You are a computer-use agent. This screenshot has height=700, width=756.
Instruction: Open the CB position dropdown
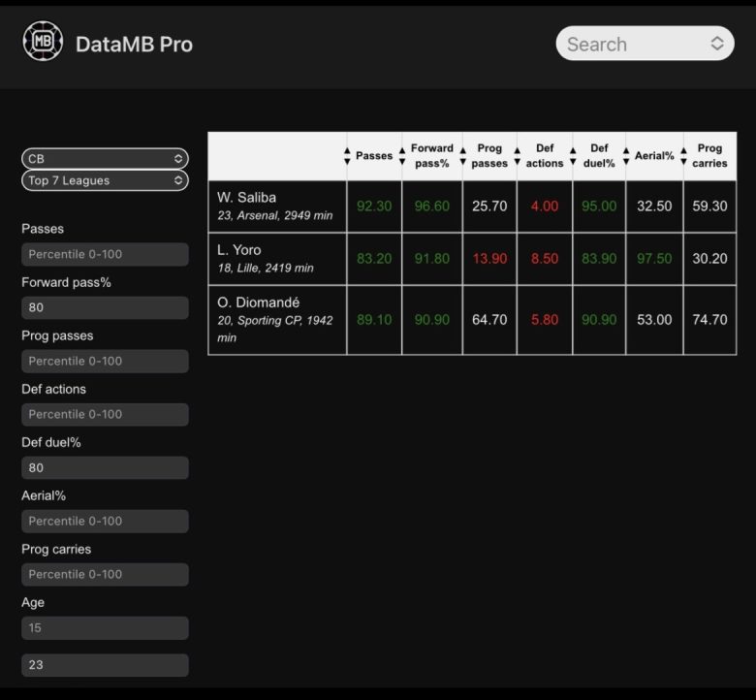(105, 158)
